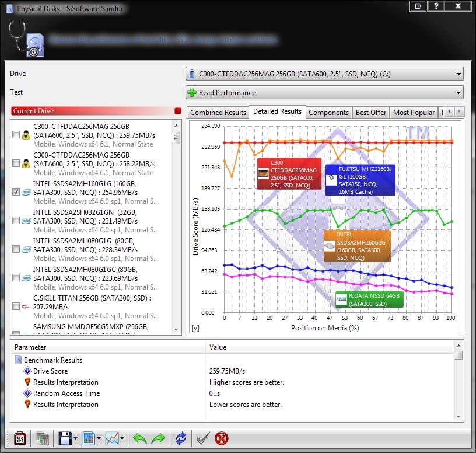Viewport: 476px width, 453px height.
Task: Click Intel logo beside SSDSA2MH160G1G entry
Action: 26,192
